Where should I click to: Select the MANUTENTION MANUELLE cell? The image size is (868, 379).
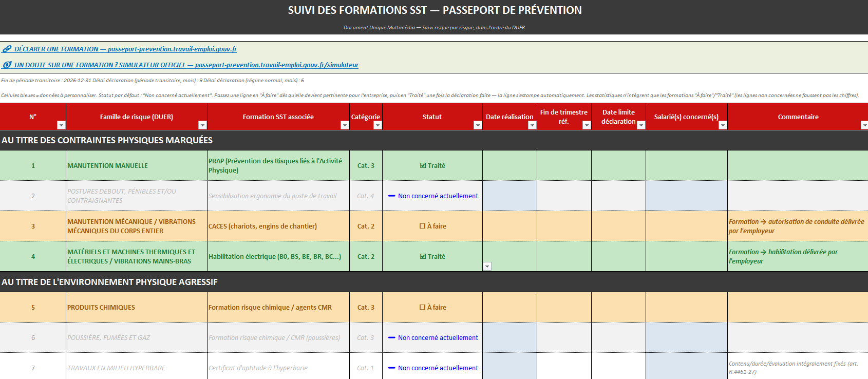click(x=137, y=165)
